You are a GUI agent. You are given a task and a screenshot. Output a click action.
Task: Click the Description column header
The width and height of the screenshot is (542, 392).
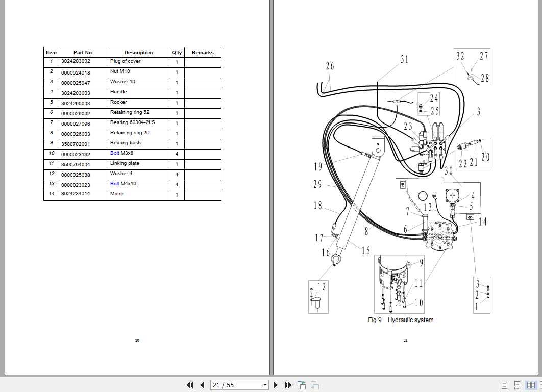pyautogui.click(x=138, y=53)
